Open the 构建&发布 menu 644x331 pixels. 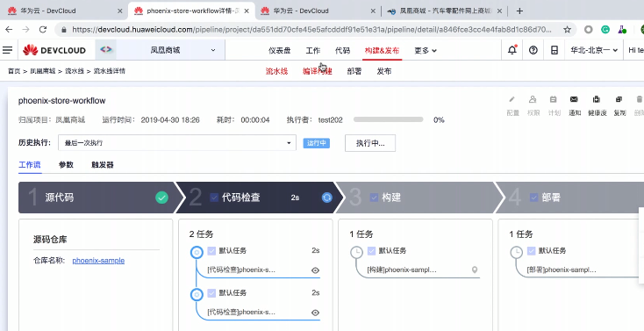point(382,51)
